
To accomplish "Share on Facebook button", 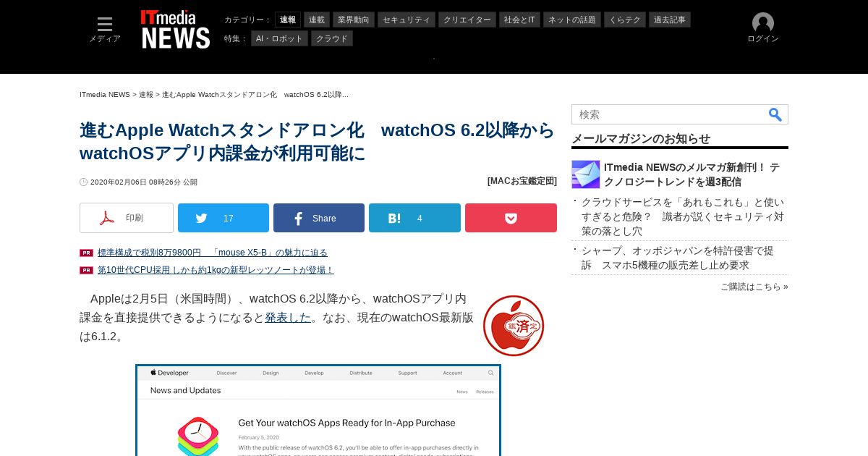I will click(x=319, y=218).
